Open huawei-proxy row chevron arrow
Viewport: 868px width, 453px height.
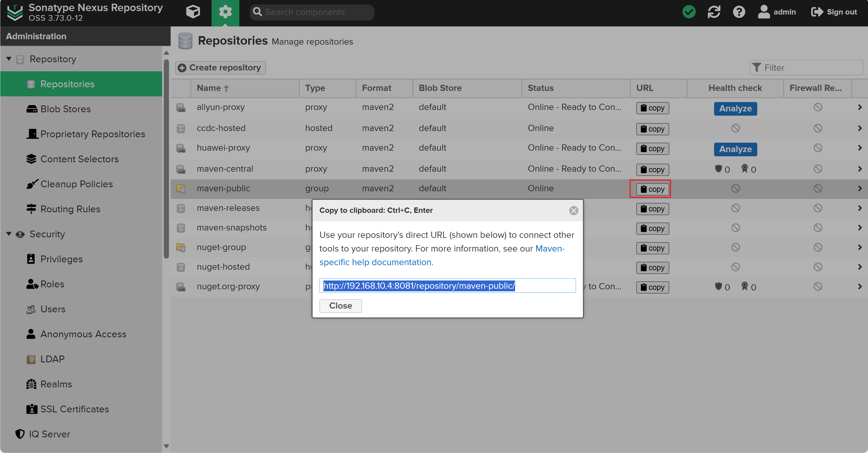(x=859, y=148)
